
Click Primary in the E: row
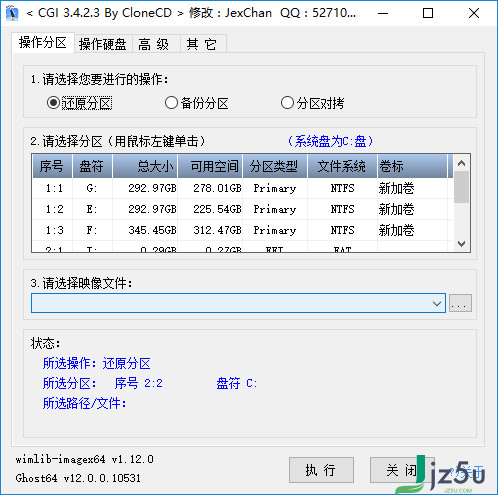point(275,209)
